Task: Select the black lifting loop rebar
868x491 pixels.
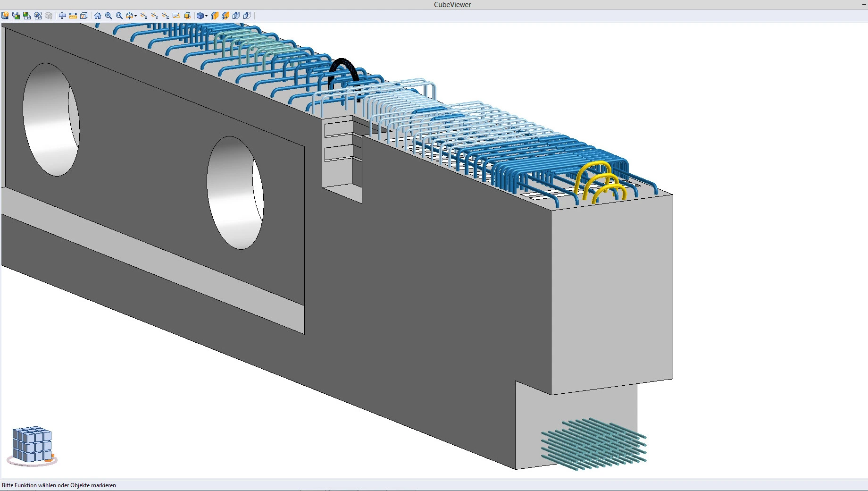Action: pyautogui.click(x=343, y=75)
